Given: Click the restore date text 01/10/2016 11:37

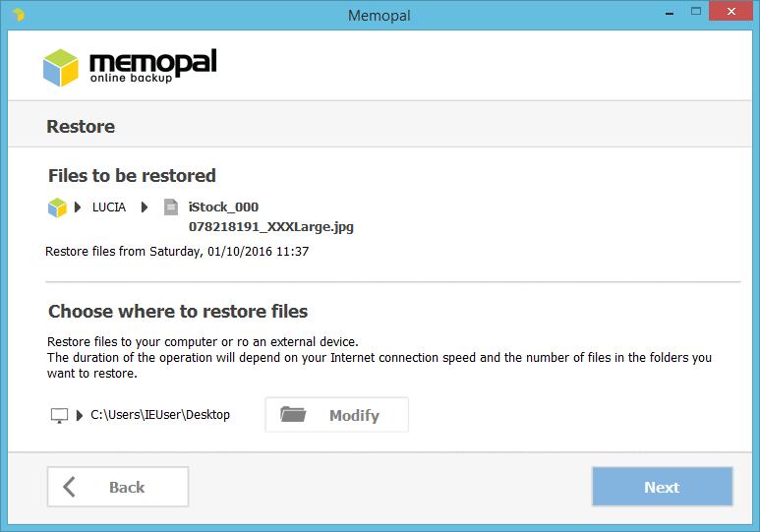Looking at the screenshot, I should (258, 251).
